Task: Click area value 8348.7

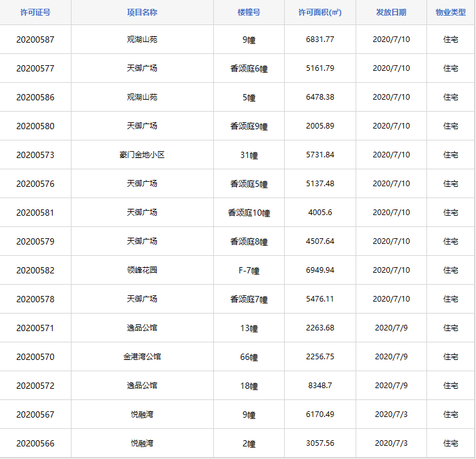Action: (x=320, y=386)
